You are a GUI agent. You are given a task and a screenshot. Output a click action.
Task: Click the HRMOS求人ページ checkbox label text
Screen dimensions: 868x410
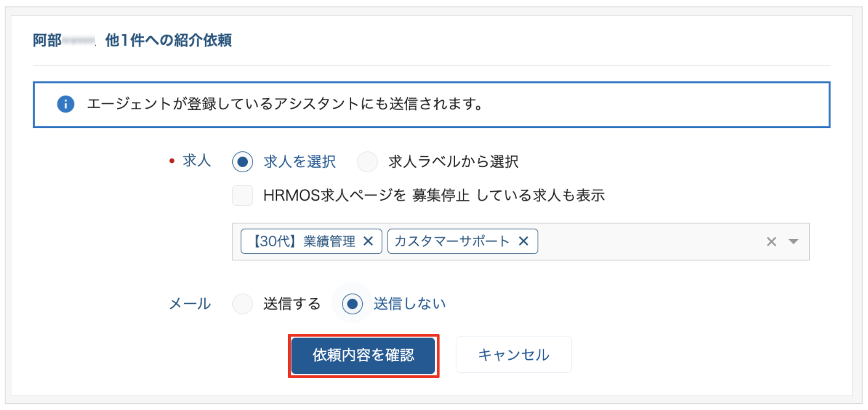434,195
